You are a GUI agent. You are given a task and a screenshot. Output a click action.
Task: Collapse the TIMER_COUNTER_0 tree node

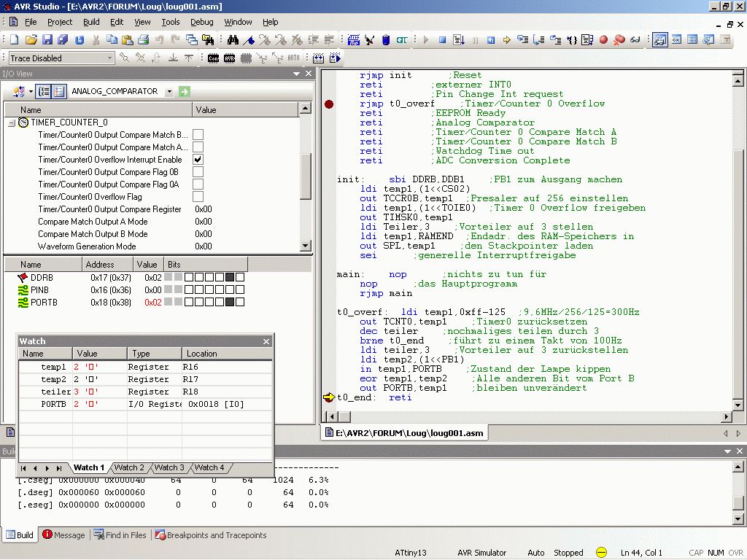click(x=12, y=122)
